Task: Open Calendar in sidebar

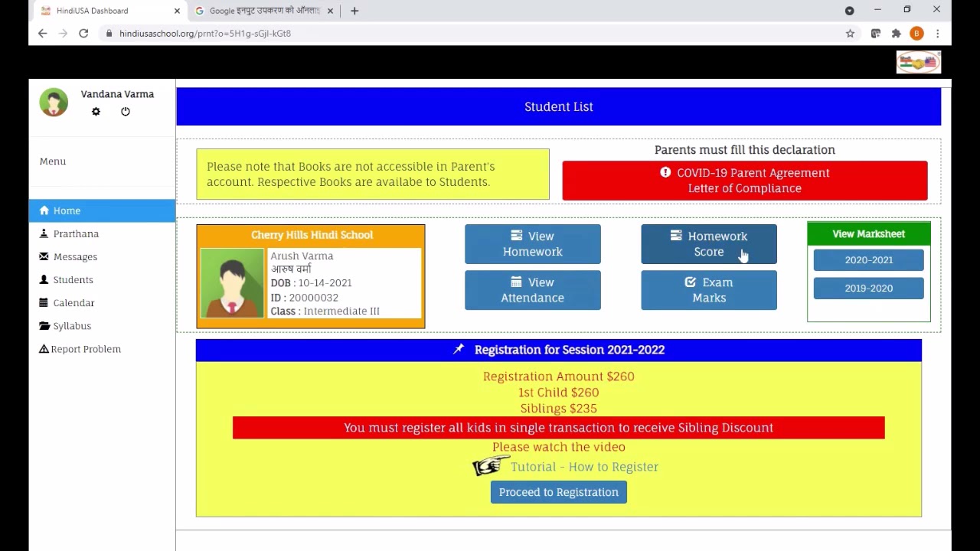Action: pyautogui.click(x=102, y=302)
